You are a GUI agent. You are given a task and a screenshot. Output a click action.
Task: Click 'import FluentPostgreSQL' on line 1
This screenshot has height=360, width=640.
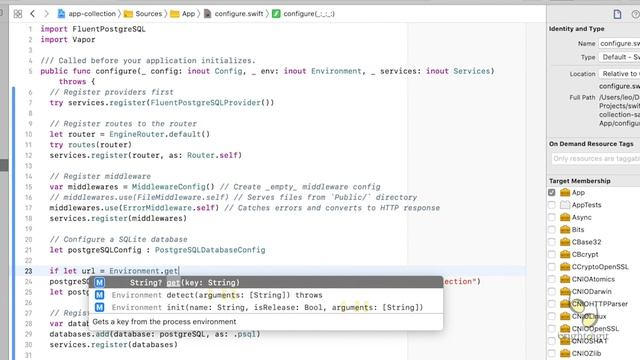click(93, 29)
